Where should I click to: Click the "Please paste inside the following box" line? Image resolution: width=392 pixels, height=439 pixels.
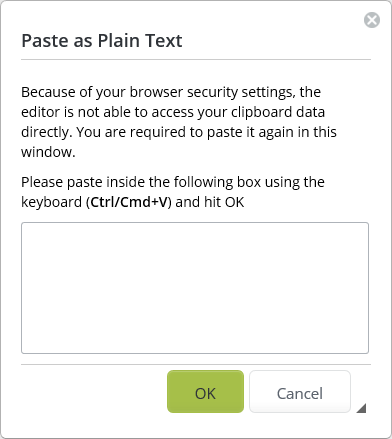173,182
